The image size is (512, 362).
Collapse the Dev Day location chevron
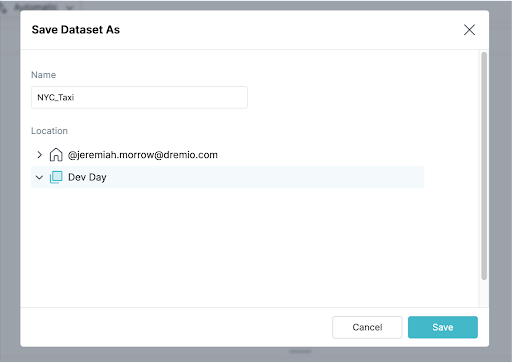[39, 177]
